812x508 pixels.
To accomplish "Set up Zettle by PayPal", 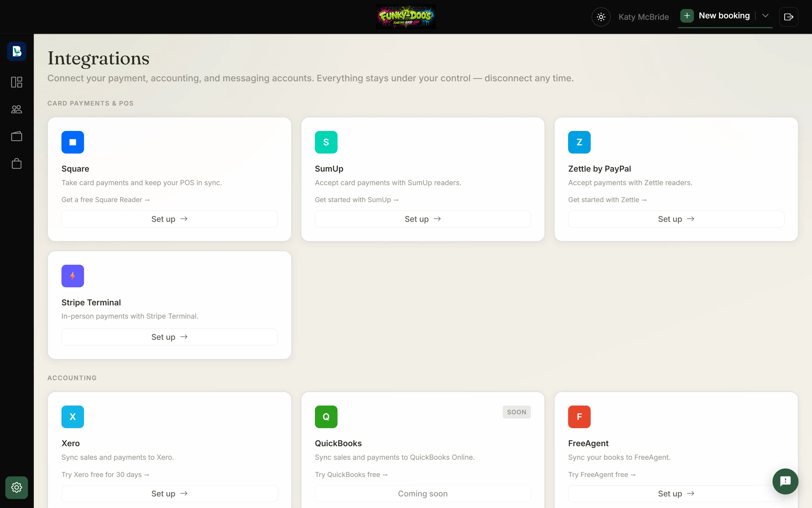I will 676,219.
